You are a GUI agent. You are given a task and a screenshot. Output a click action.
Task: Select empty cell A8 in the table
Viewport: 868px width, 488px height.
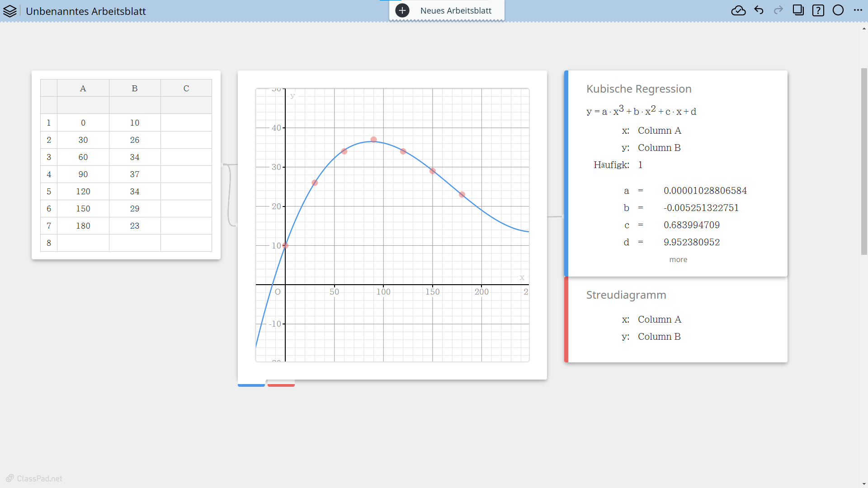coord(83,243)
